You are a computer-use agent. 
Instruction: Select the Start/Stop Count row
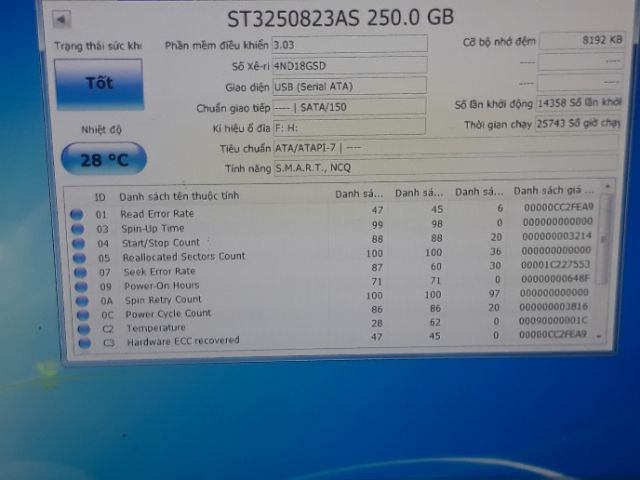(332, 240)
